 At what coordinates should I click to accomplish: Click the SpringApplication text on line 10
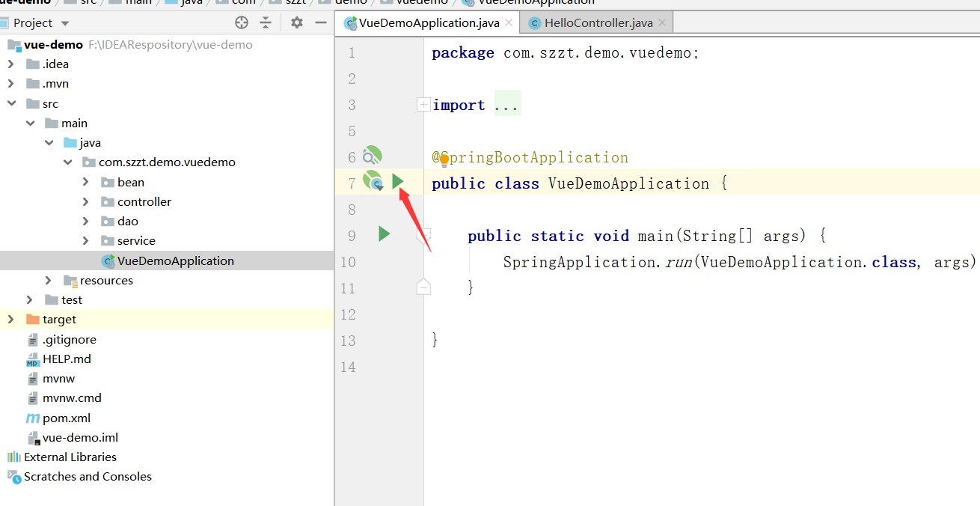[x=580, y=262]
